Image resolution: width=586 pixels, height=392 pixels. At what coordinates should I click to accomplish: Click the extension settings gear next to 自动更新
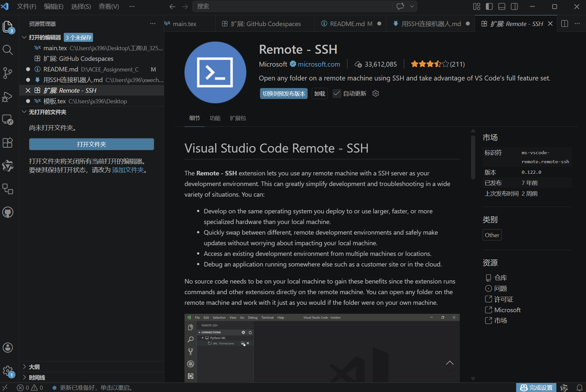pos(375,93)
